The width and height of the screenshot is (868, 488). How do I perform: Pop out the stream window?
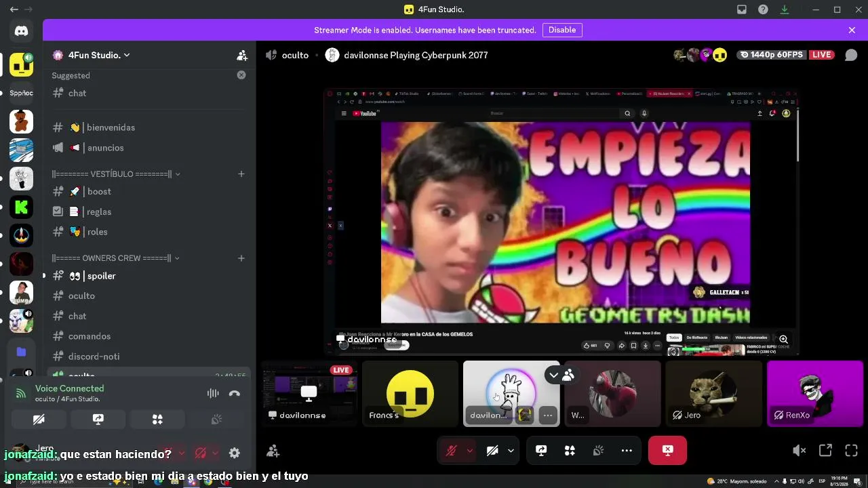(x=825, y=451)
